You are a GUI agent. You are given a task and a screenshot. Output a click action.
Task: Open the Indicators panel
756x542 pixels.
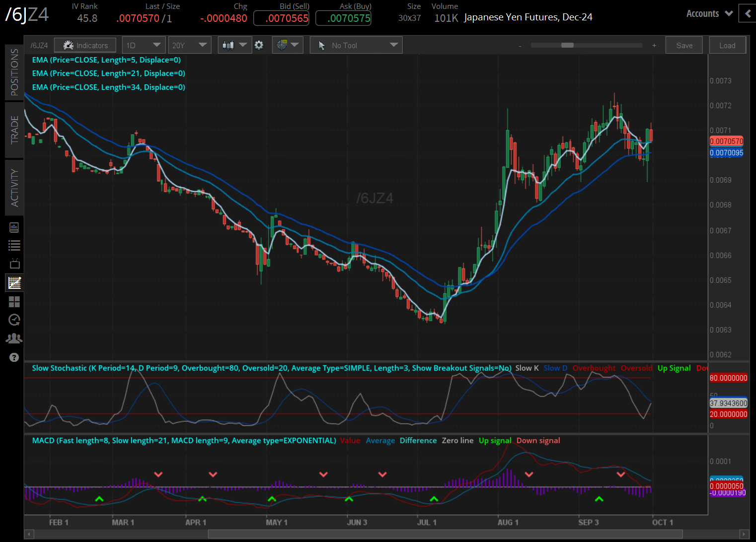[x=85, y=45]
